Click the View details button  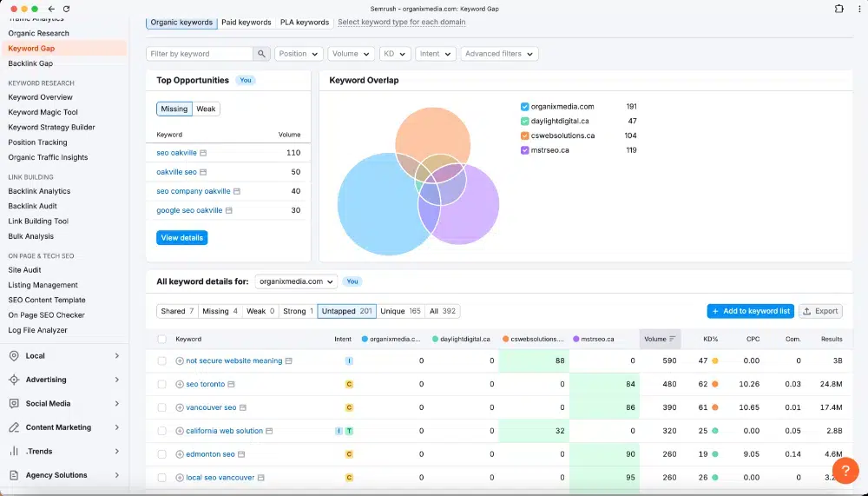click(181, 238)
